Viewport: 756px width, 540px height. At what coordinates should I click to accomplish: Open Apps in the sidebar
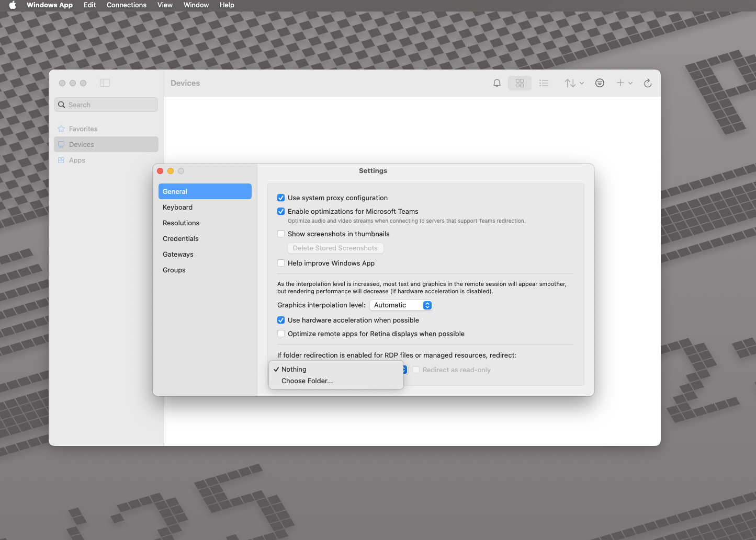pos(106,160)
